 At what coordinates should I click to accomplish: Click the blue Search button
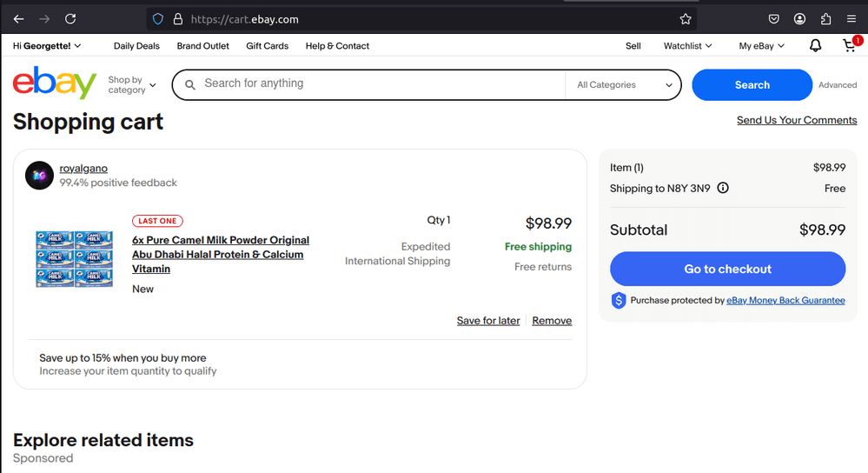coord(752,84)
